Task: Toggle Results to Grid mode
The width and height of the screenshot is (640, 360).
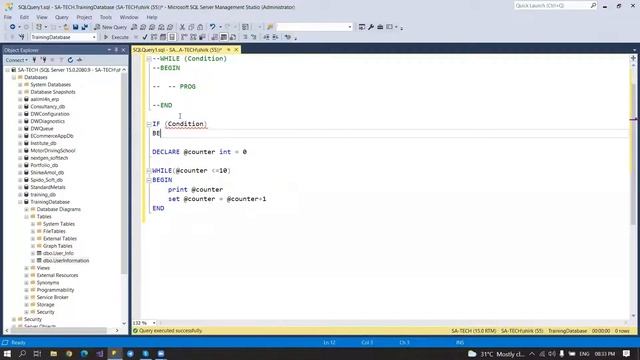Action: (x=224, y=37)
